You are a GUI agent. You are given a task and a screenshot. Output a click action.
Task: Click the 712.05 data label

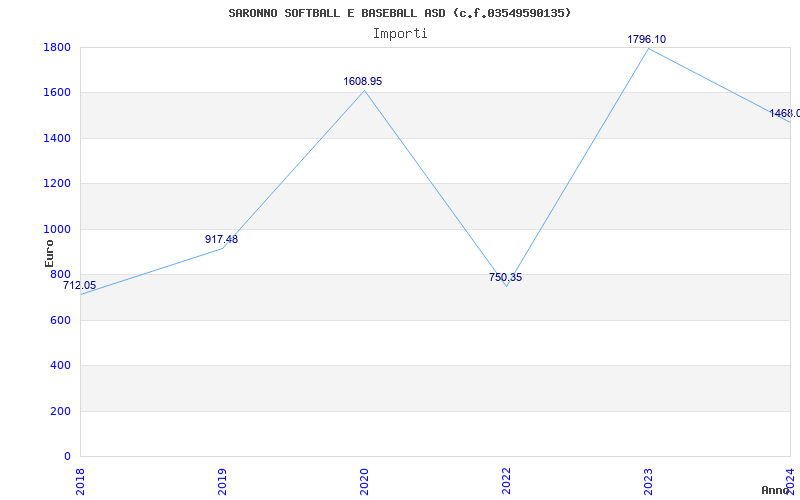(80, 286)
